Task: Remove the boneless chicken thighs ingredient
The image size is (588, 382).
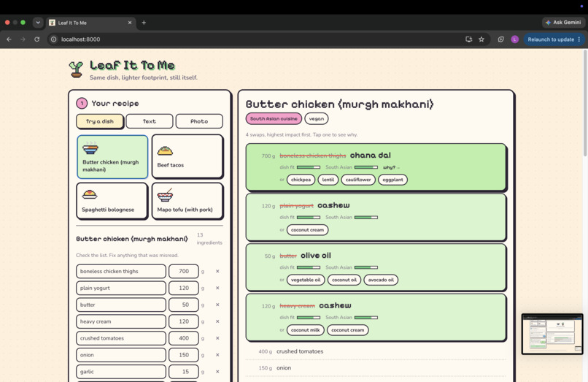Action: tap(217, 271)
